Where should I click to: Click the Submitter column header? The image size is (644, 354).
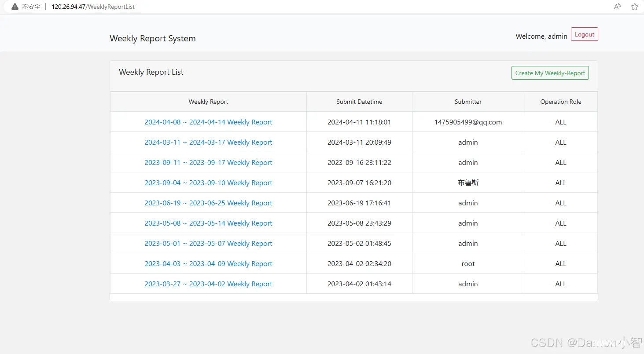pos(468,102)
